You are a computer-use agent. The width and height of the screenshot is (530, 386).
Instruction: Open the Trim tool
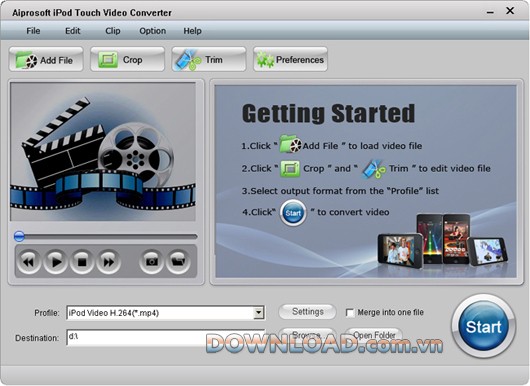coord(209,59)
